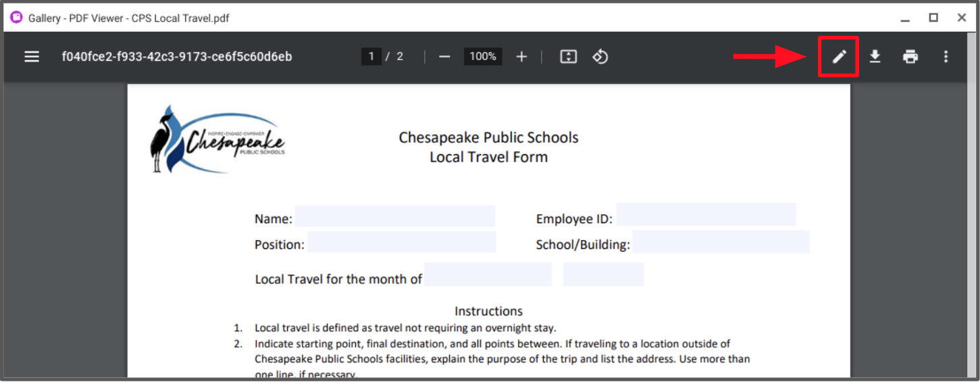Open the three-dot more actions menu
The width and height of the screenshot is (980, 382).
click(946, 57)
